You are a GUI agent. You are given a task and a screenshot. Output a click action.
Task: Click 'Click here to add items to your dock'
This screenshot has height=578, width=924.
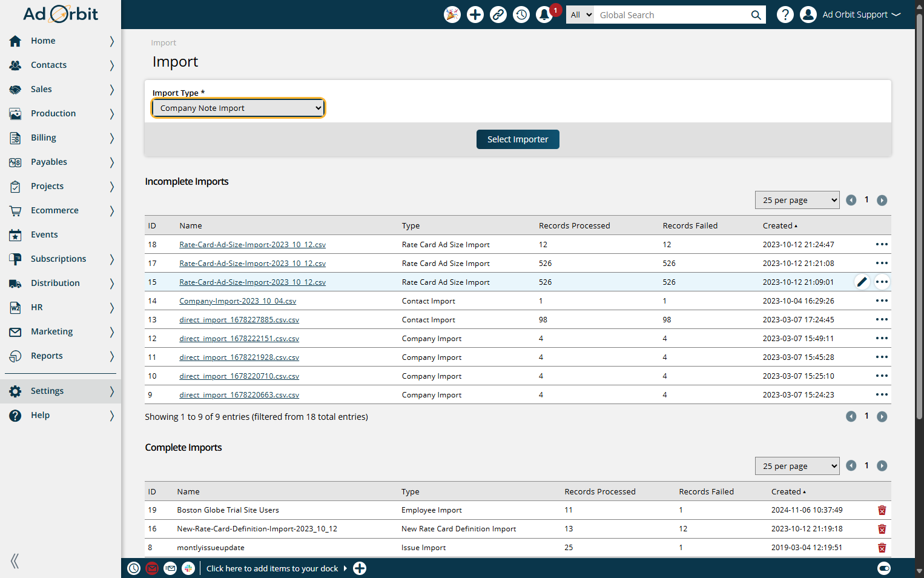click(x=272, y=568)
